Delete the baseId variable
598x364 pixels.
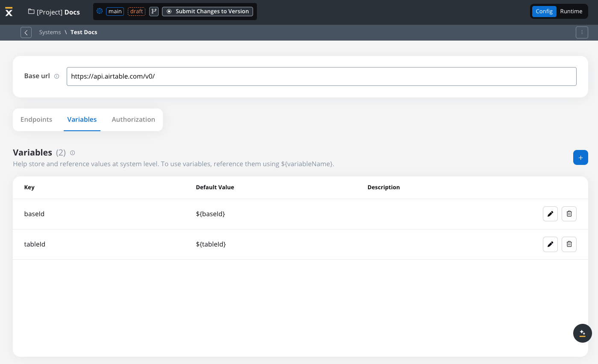click(x=569, y=214)
